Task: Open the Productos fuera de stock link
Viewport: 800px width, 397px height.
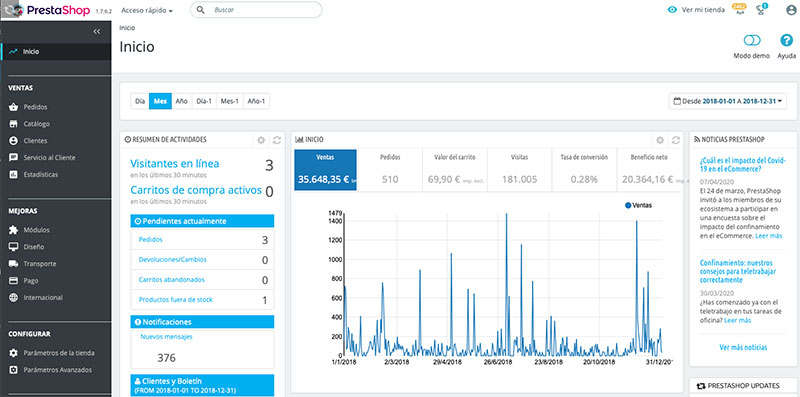Action: (176, 300)
